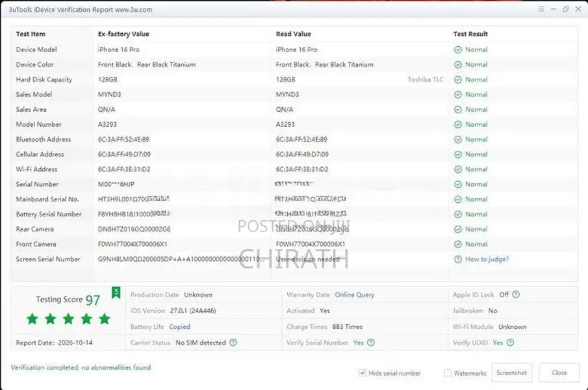
Task: Click the Ex-factory Value column header
Action: coord(123,34)
